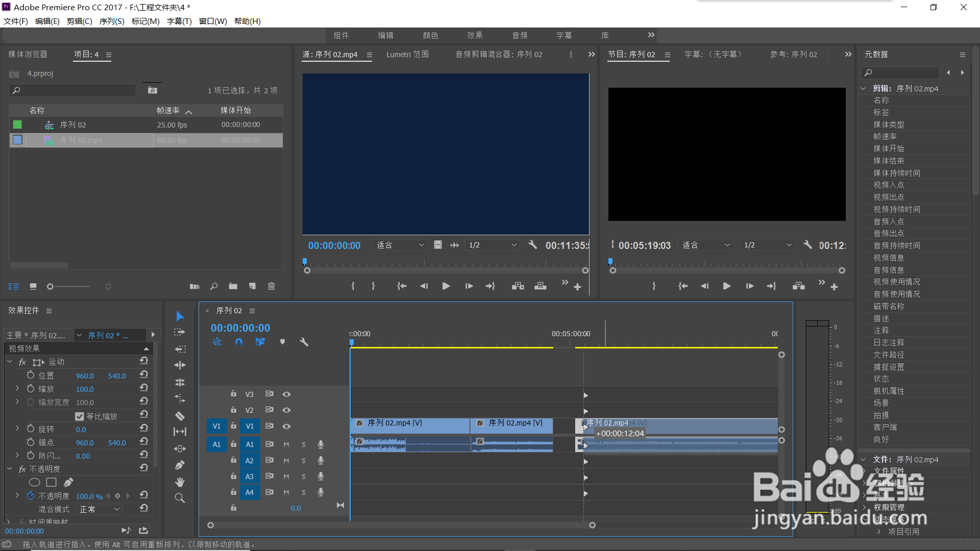
Task: Open source monitor 1/2 resolution dropdown
Action: [x=493, y=245]
